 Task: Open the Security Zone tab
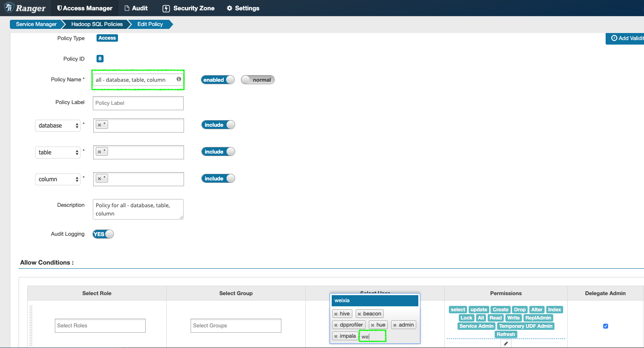(x=189, y=8)
